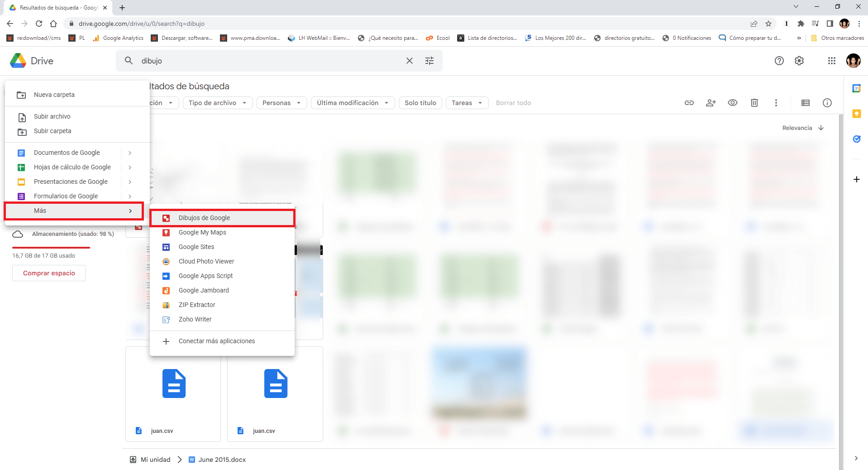The height and width of the screenshot is (470, 868).
Task: Show details info panel
Action: click(x=827, y=103)
